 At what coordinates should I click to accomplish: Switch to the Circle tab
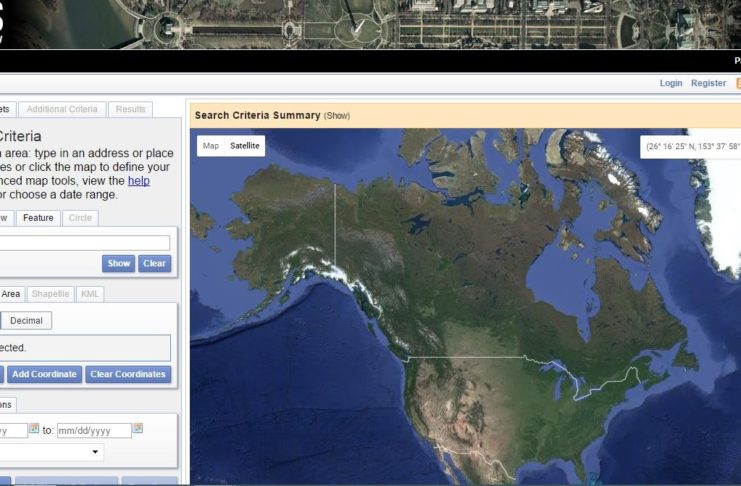[81, 217]
